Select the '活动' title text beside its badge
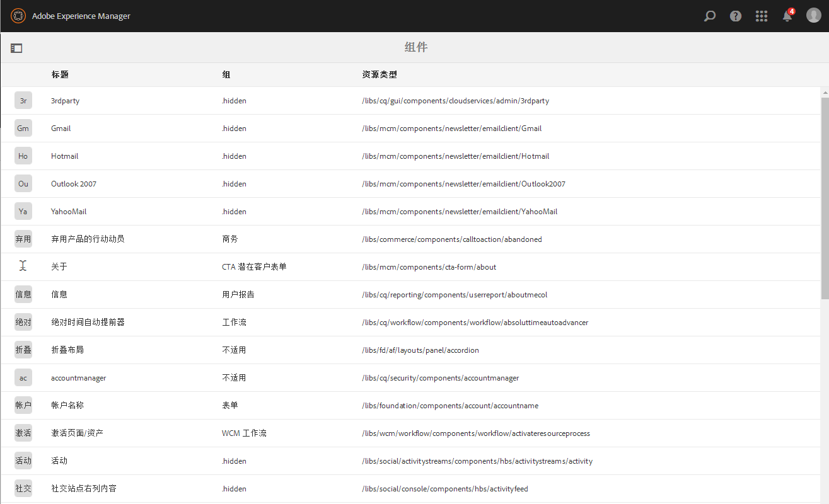 (x=59, y=461)
